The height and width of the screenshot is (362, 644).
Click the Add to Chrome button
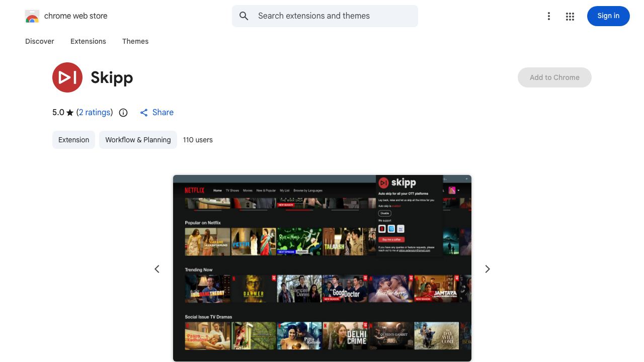tap(554, 77)
